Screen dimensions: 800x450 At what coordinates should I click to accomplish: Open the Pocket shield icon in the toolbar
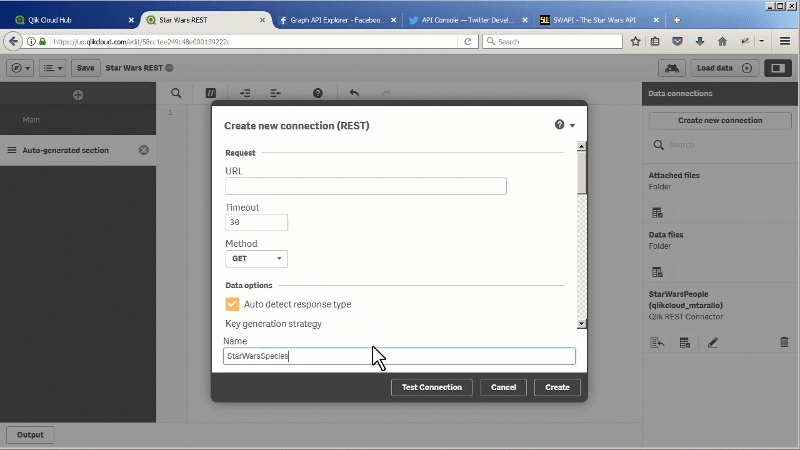coord(678,41)
